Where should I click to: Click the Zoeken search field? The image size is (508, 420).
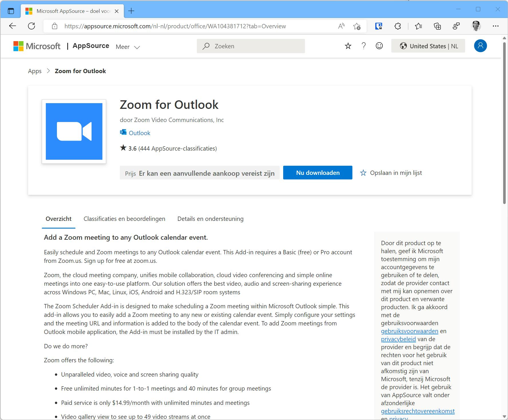pyautogui.click(x=251, y=46)
